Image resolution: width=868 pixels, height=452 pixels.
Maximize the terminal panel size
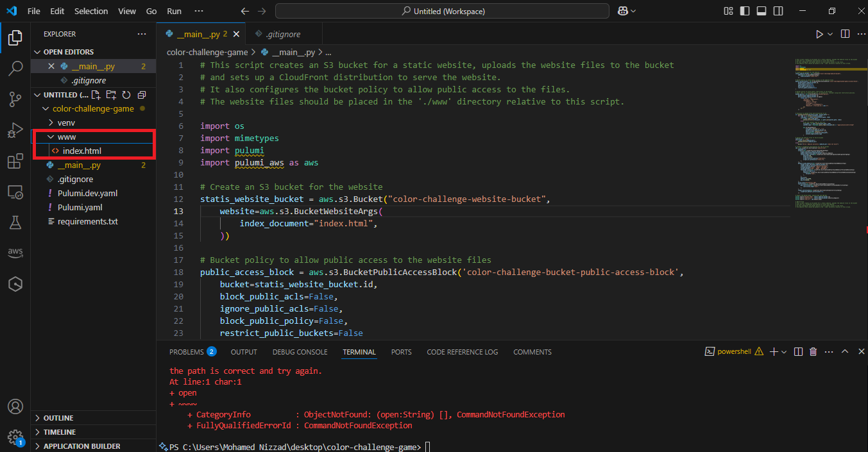[845, 351]
